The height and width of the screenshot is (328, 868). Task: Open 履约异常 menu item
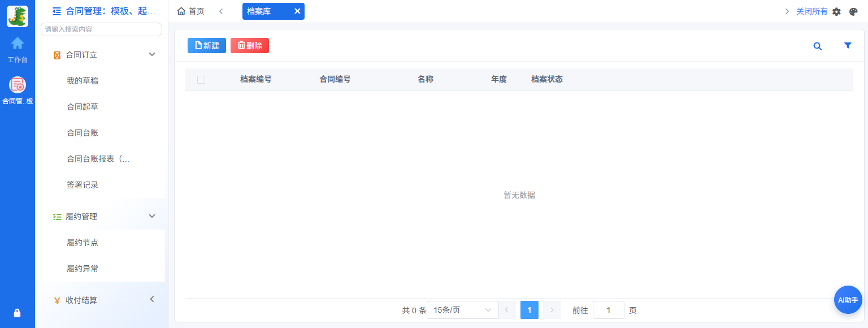click(x=83, y=269)
